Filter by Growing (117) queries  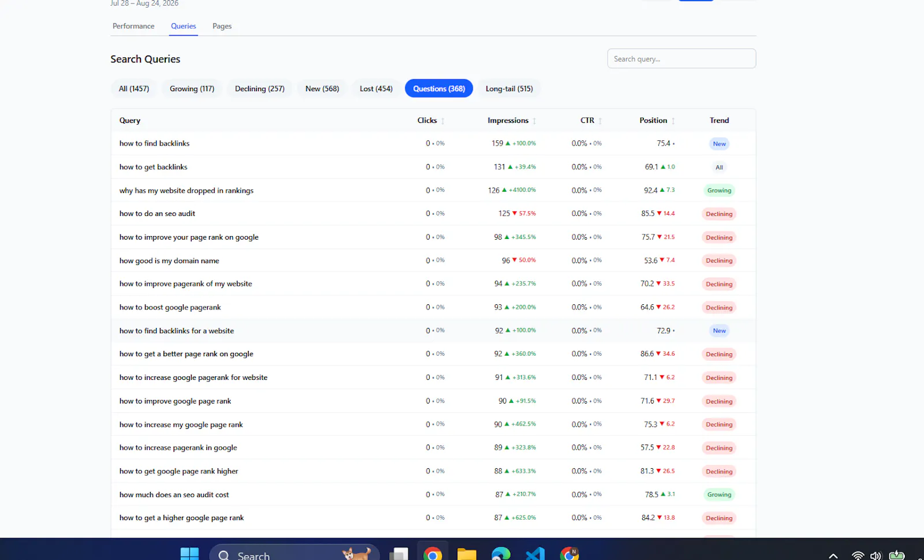coord(192,88)
